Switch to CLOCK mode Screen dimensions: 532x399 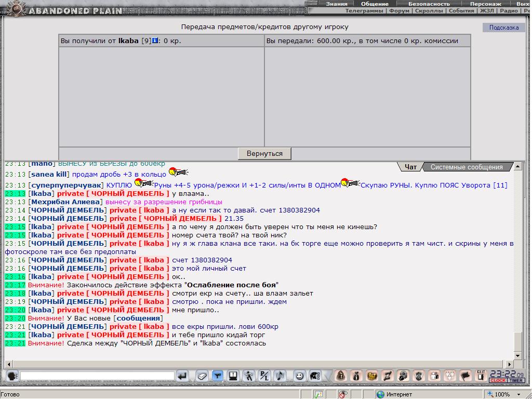[x=498, y=380]
